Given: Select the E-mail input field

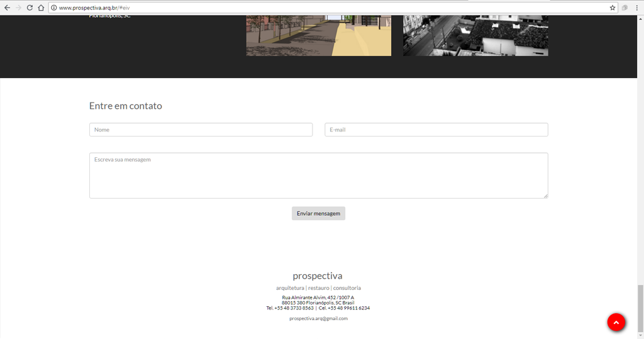Looking at the screenshot, I should [436, 130].
